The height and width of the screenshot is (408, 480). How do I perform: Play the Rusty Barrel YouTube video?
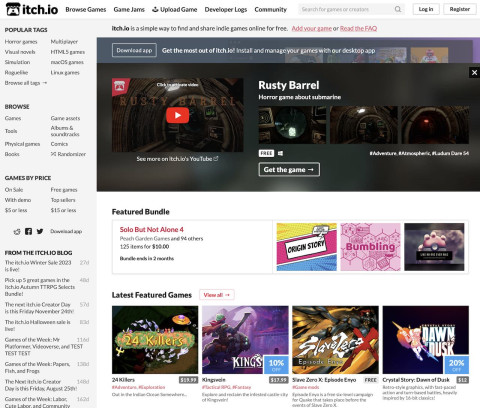click(177, 115)
